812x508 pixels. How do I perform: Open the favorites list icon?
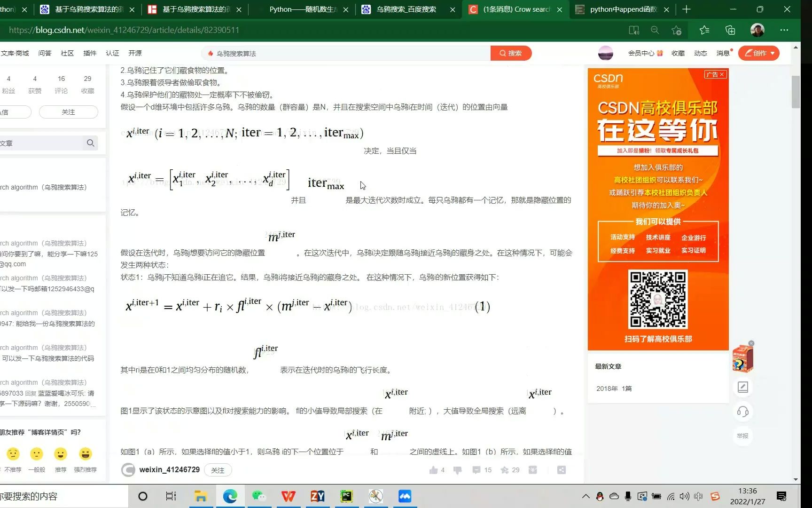pos(704,30)
